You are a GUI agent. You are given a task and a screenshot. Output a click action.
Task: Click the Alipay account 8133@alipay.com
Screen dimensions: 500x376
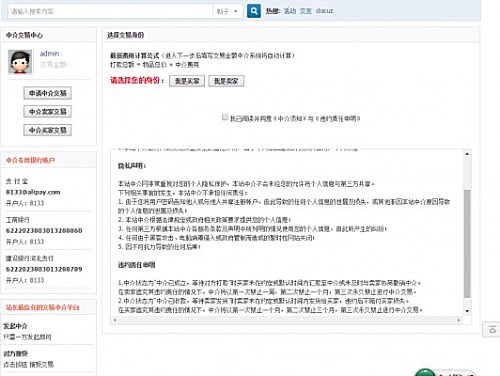pos(33,192)
